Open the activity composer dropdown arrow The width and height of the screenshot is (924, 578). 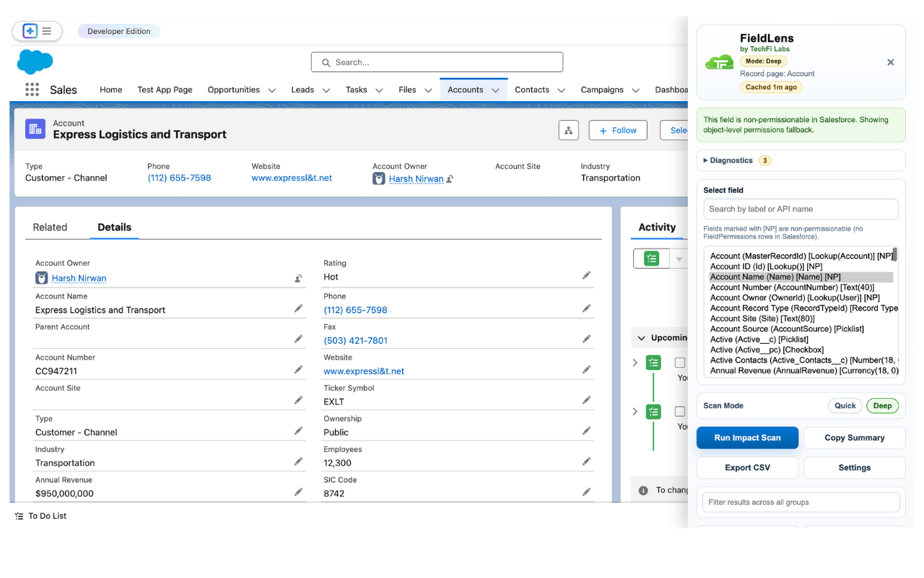point(679,259)
